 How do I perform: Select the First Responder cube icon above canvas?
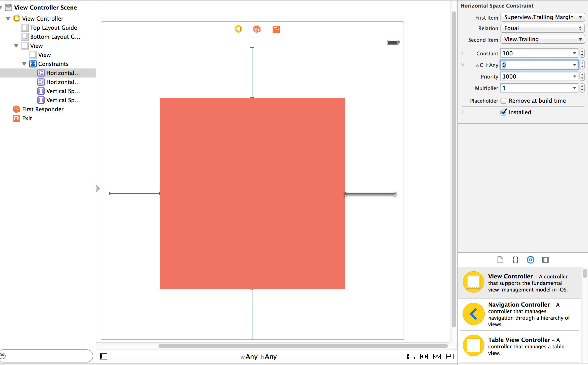[256, 29]
